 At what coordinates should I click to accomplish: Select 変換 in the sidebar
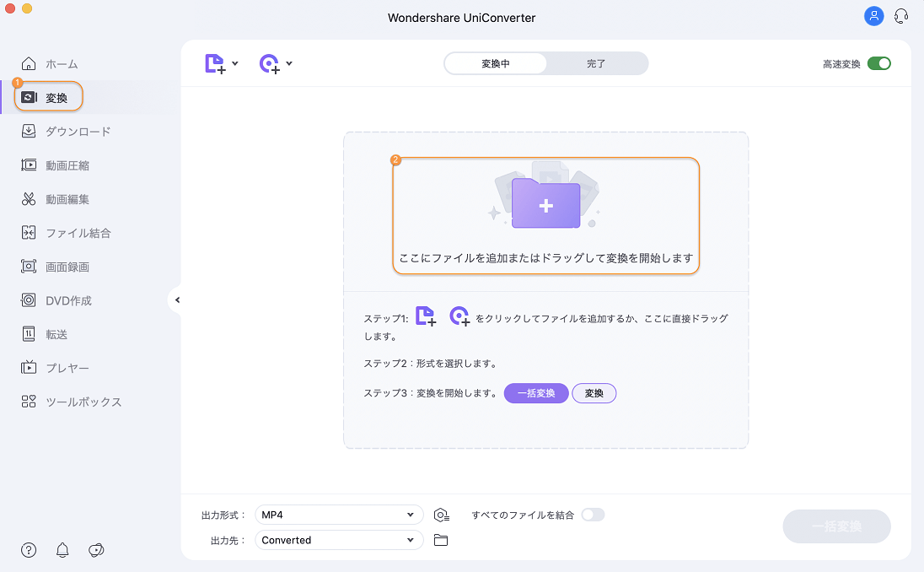coord(56,98)
